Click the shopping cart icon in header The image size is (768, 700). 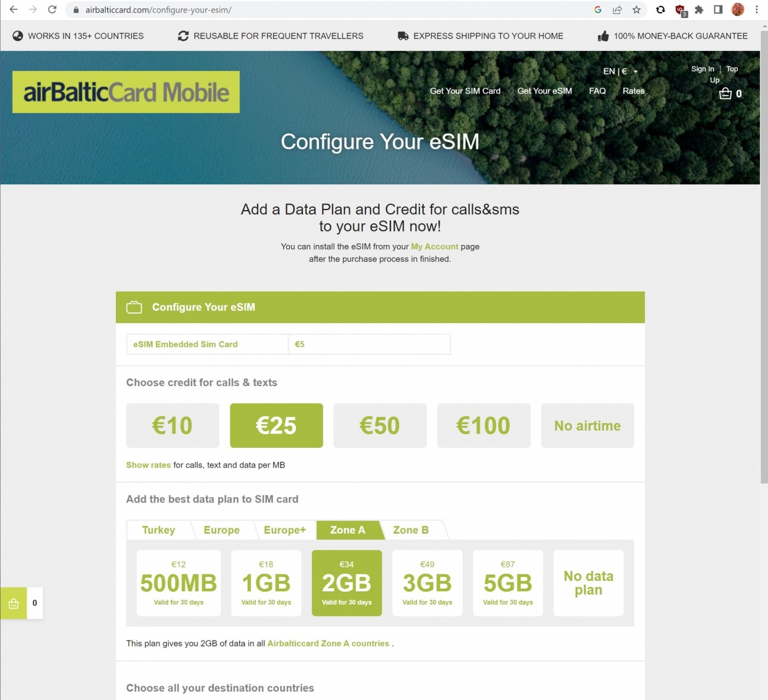coord(725,94)
